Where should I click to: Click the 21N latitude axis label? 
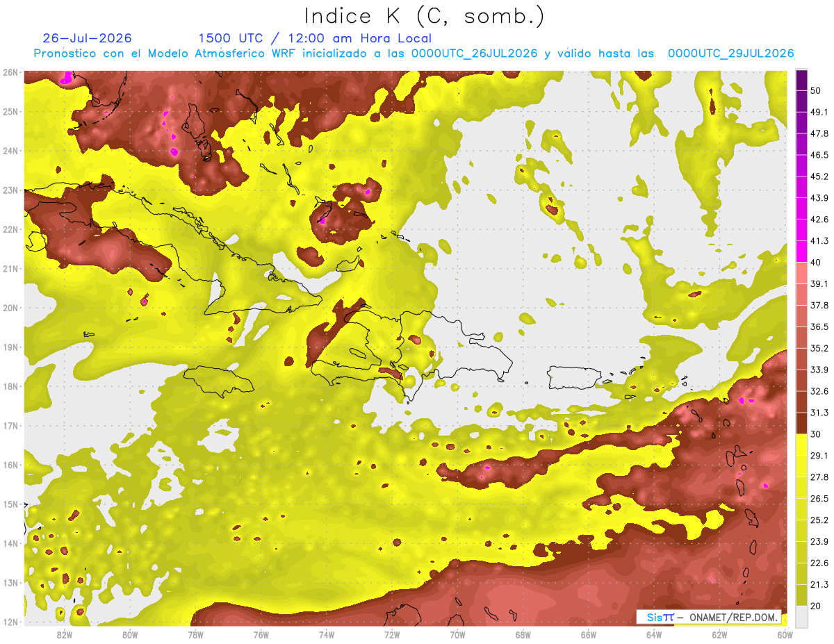(x=10, y=268)
